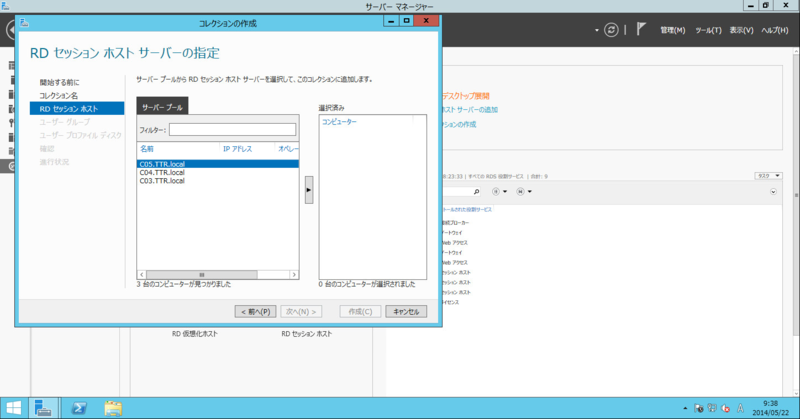Viewport: 800px width, 419px height.
Task: Launch PowerShell from the taskbar
Action: point(79,408)
